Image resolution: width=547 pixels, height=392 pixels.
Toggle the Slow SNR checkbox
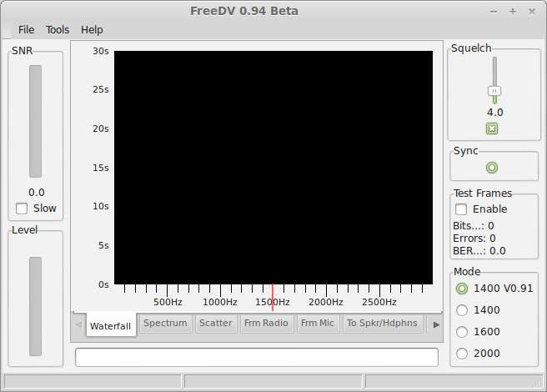click(x=22, y=209)
